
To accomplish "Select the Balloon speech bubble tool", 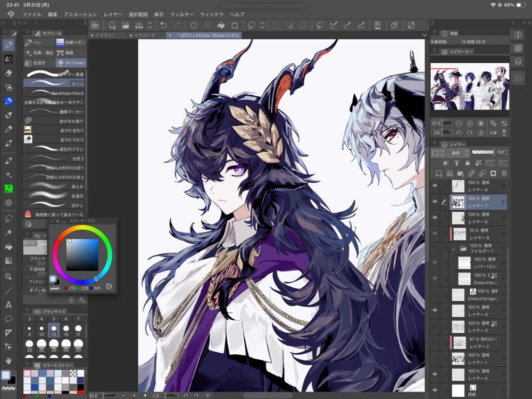I will point(9,319).
